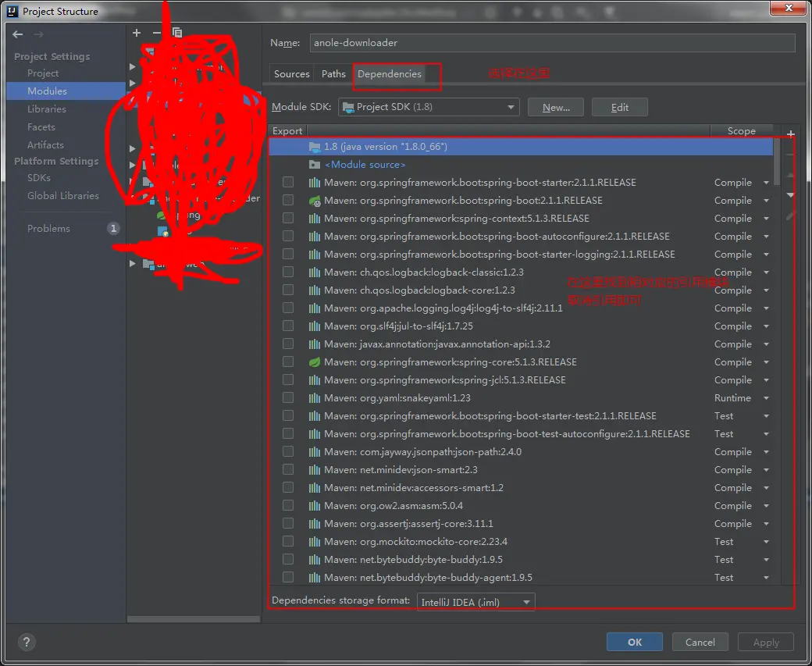The image size is (812, 666).
Task: Click the library icon of assertj-core row
Action: (x=315, y=524)
